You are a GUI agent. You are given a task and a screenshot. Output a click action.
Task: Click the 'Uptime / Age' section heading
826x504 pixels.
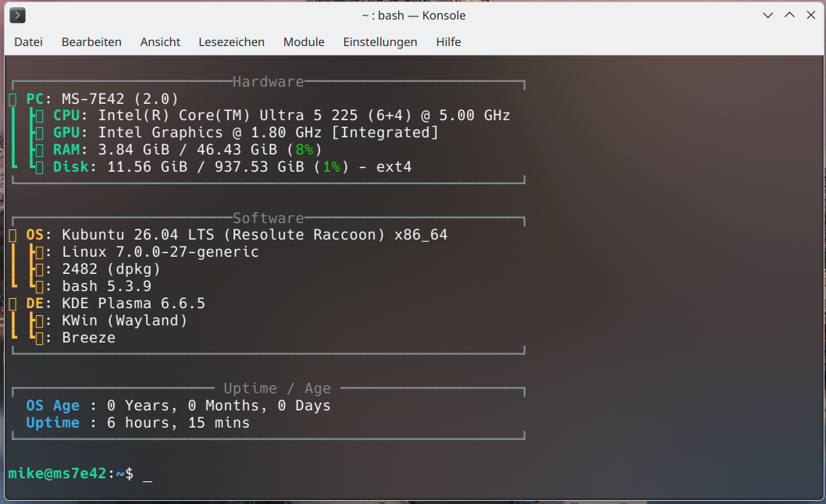click(x=277, y=388)
